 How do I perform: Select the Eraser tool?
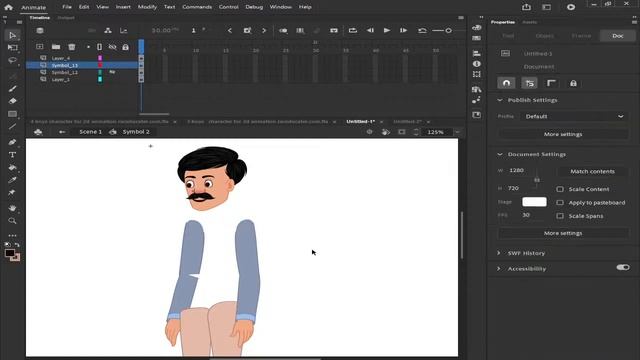click(12, 101)
